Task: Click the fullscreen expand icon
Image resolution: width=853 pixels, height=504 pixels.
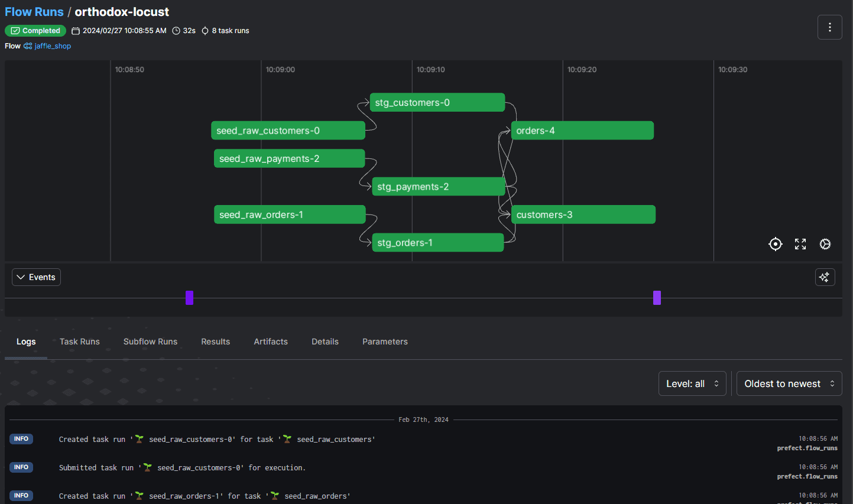Action: [800, 244]
